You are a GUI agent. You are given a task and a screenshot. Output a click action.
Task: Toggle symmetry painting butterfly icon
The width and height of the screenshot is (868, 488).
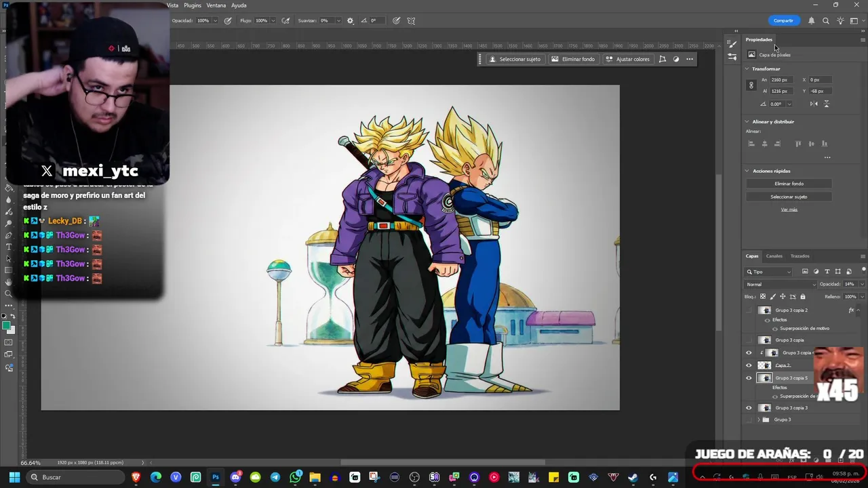click(411, 21)
